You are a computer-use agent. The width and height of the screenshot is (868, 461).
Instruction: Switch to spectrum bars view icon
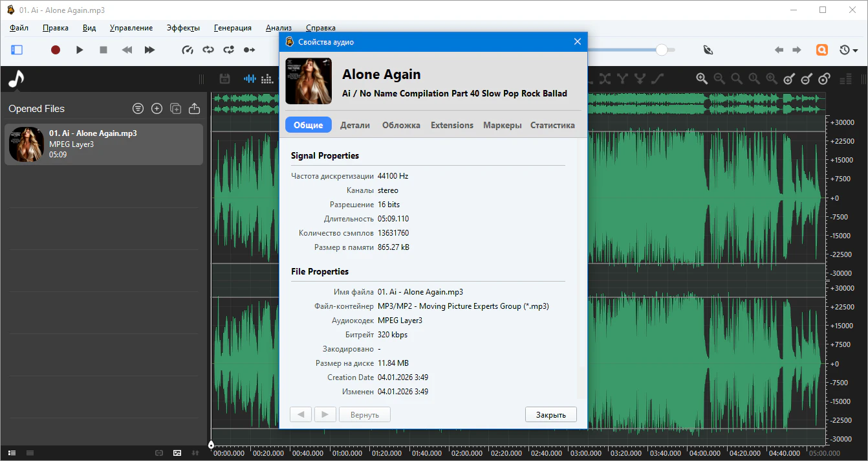click(x=267, y=79)
